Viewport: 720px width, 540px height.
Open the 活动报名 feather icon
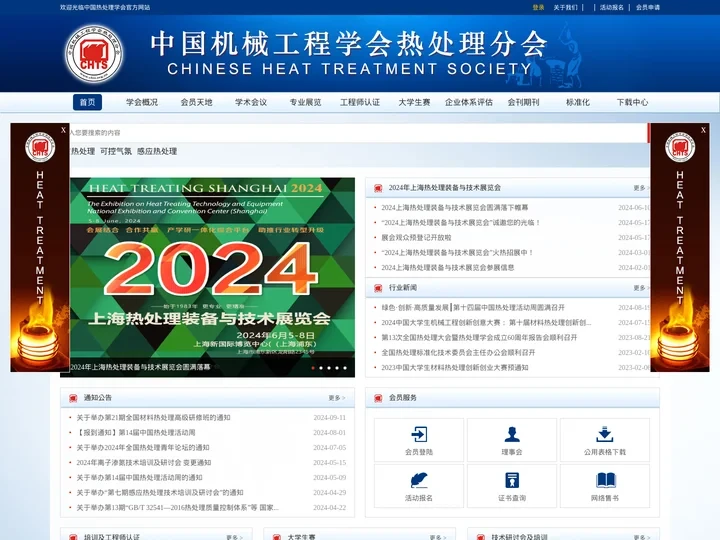(x=419, y=480)
